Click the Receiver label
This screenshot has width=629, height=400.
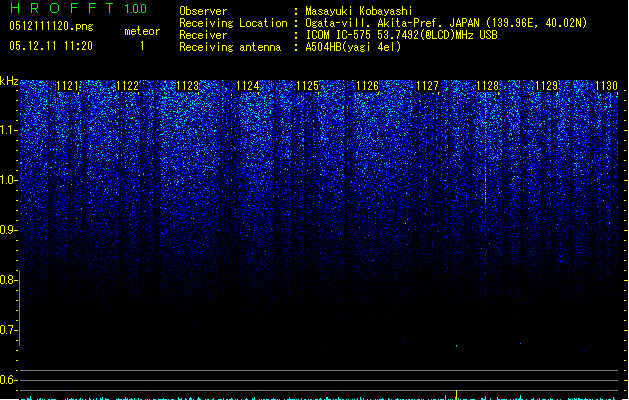[x=203, y=35]
